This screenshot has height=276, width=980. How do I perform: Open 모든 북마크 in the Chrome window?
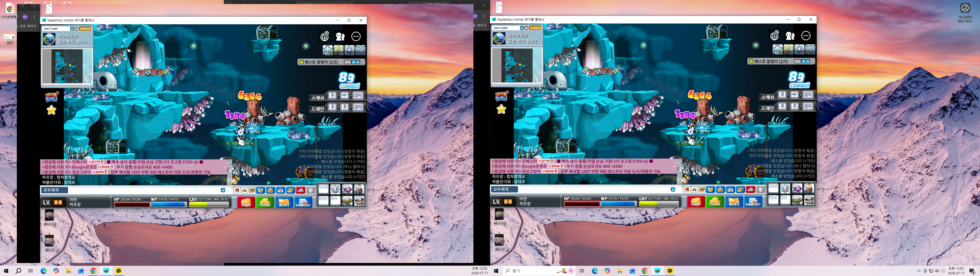click(x=28, y=26)
